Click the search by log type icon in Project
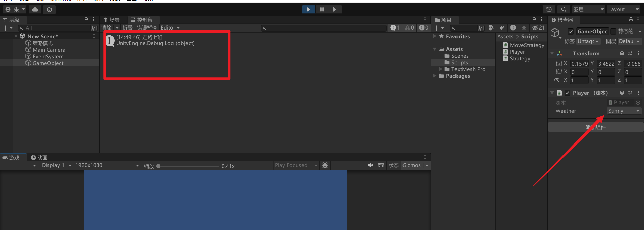644x230 pixels. point(513,28)
